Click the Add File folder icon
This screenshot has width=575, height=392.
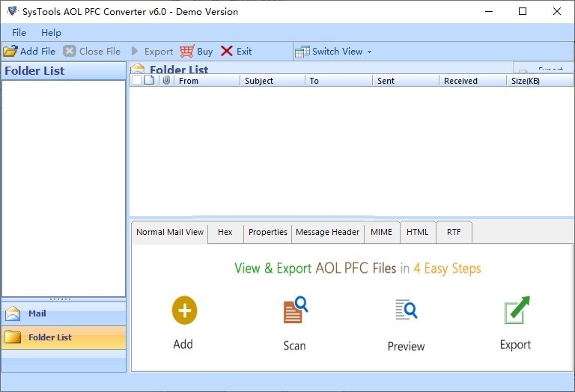click(10, 52)
